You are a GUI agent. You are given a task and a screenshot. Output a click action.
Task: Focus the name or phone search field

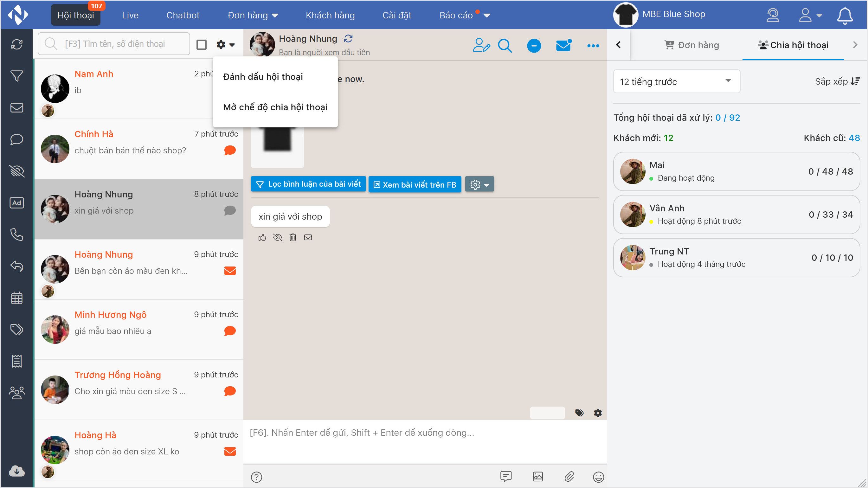(114, 44)
